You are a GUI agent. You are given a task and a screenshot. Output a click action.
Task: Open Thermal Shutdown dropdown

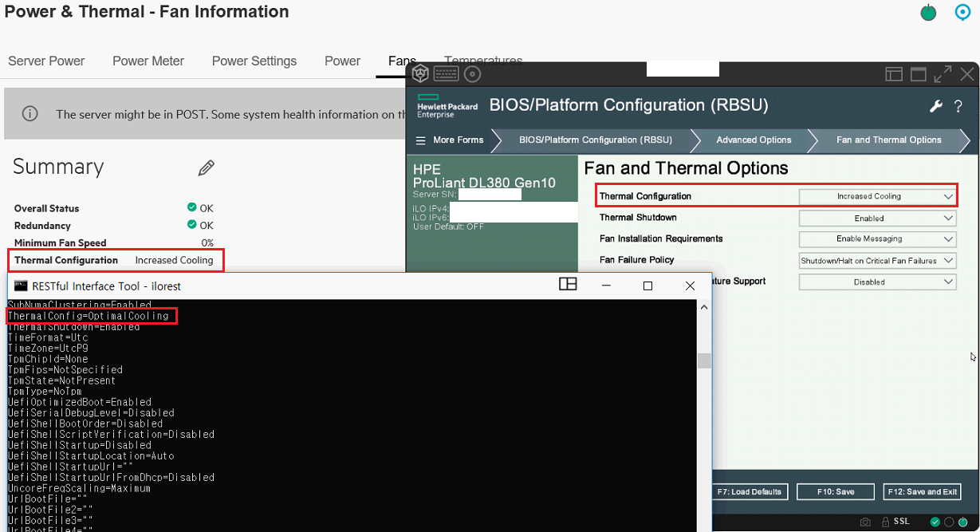coord(877,218)
